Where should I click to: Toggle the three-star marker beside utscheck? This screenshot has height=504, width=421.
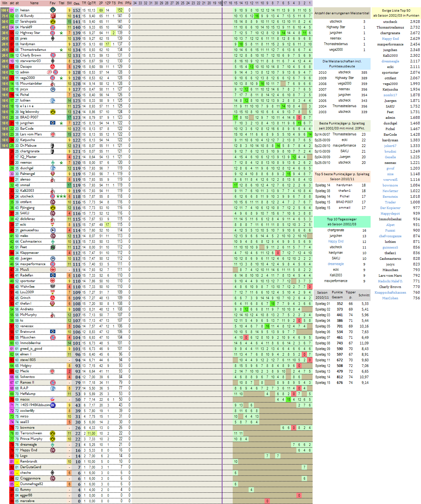(x=61, y=196)
